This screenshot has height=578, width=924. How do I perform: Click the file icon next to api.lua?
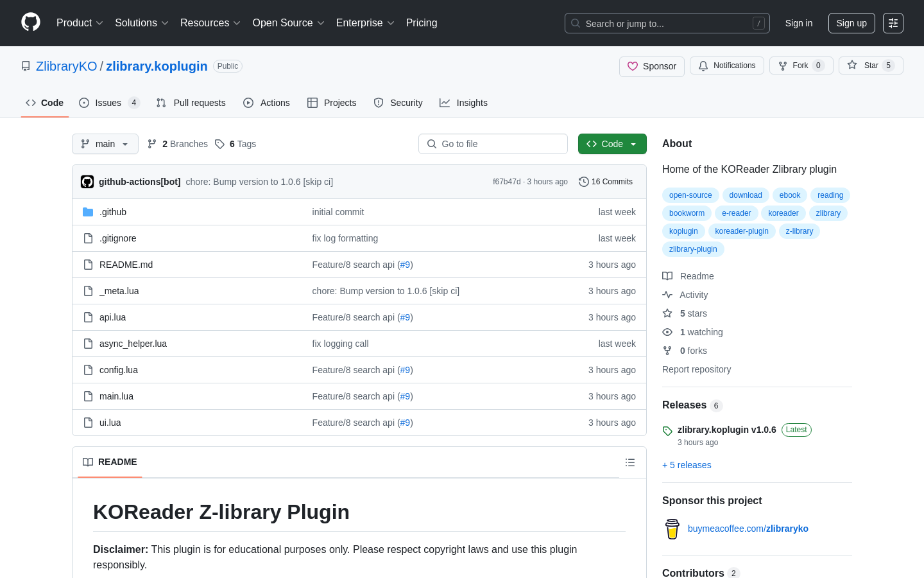point(88,317)
